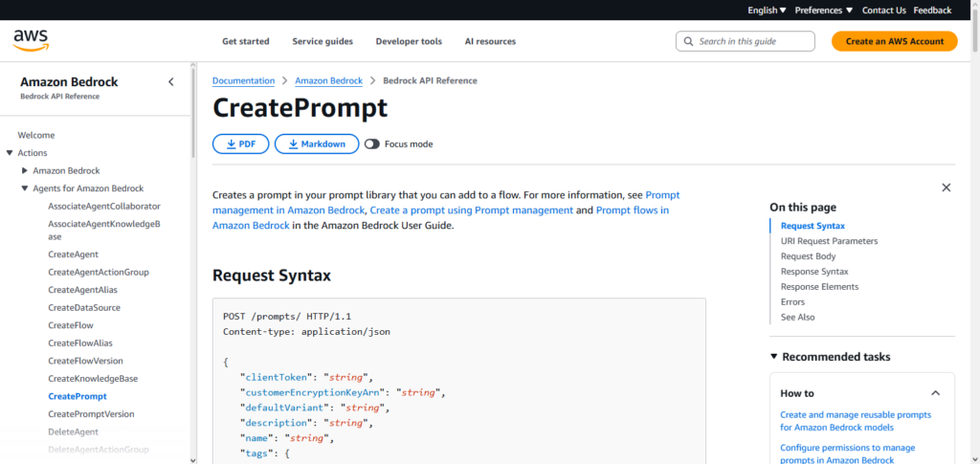
Task: Select CreatePrompt in sidebar
Action: point(78,396)
